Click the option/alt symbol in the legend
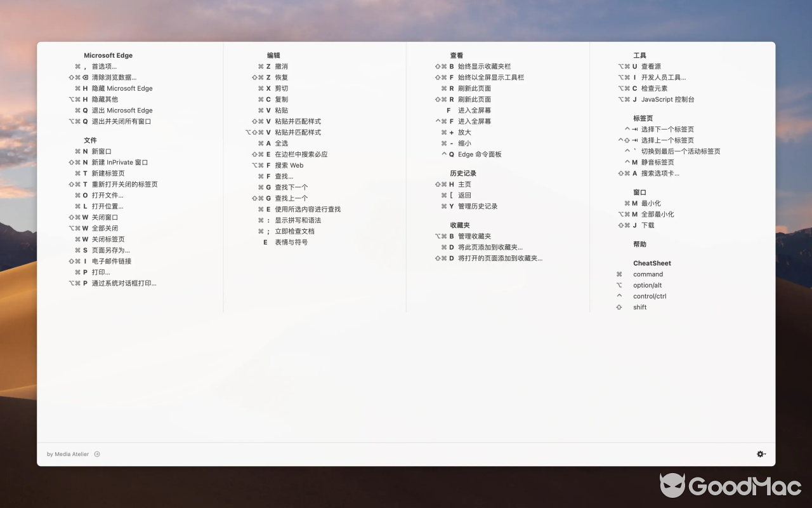The width and height of the screenshot is (812, 508). click(619, 285)
